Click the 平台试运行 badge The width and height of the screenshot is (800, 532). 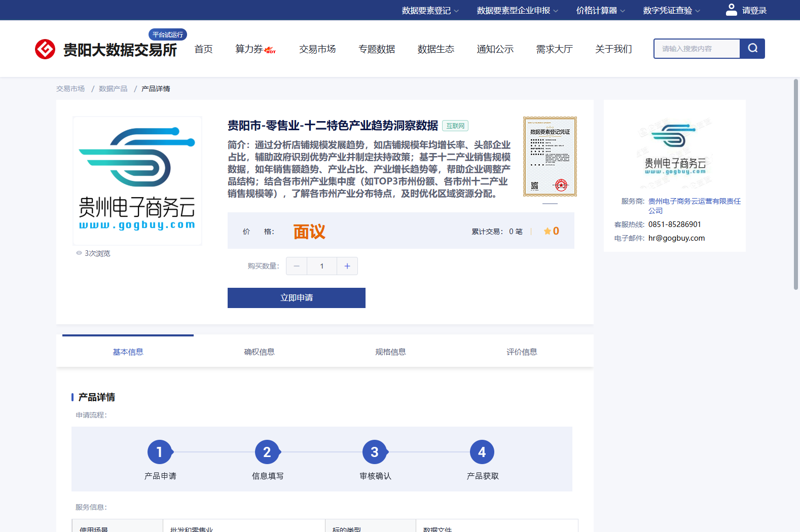coord(168,34)
